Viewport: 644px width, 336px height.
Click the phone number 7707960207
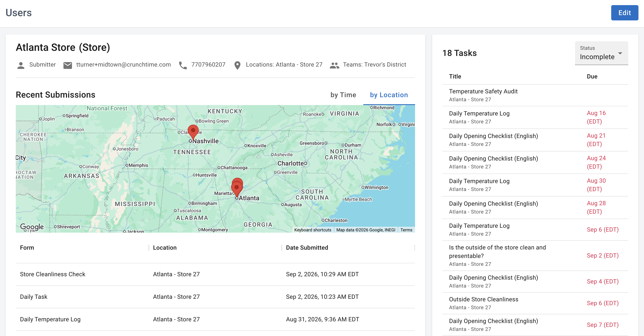tap(208, 65)
